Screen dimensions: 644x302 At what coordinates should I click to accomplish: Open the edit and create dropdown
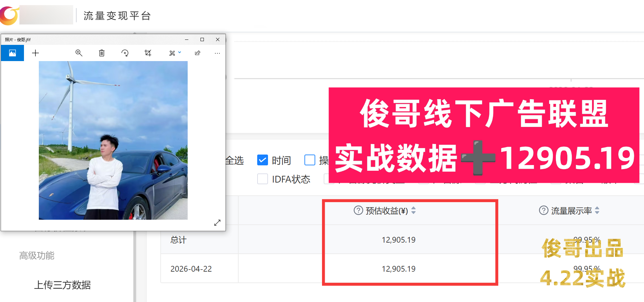[175, 53]
